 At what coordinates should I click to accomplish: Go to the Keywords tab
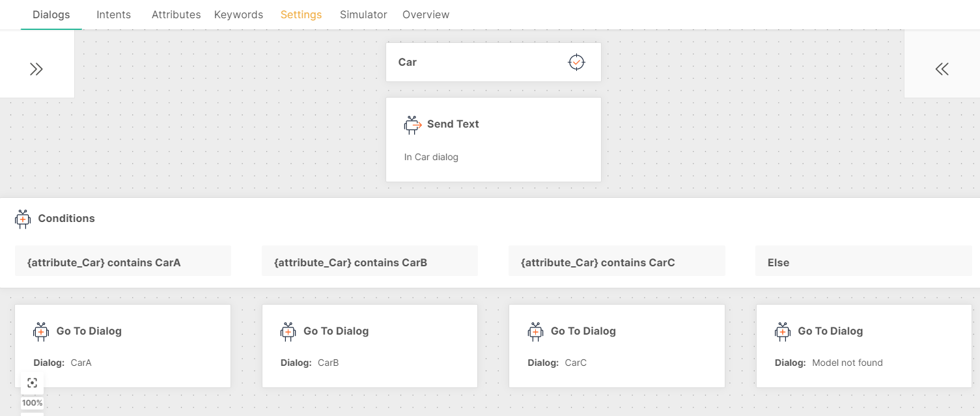(x=238, y=14)
